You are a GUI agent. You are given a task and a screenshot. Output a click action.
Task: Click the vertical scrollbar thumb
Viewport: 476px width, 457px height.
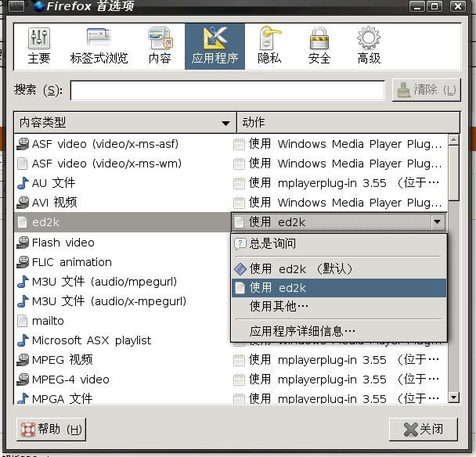pyautogui.click(x=454, y=173)
